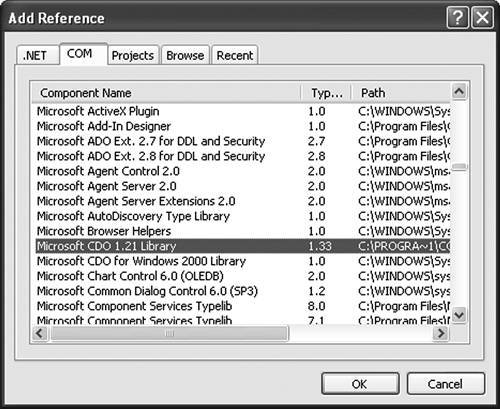Sort by Component Name column header
This screenshot has height=409, width=500.
(167, 93)
